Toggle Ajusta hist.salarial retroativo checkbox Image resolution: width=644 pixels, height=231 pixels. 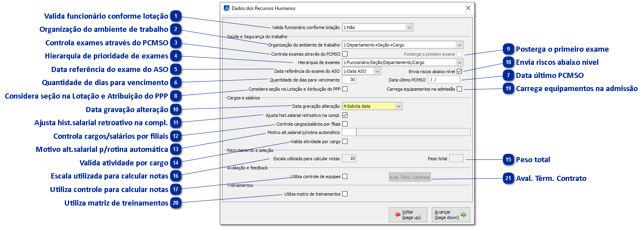point(345,115)
